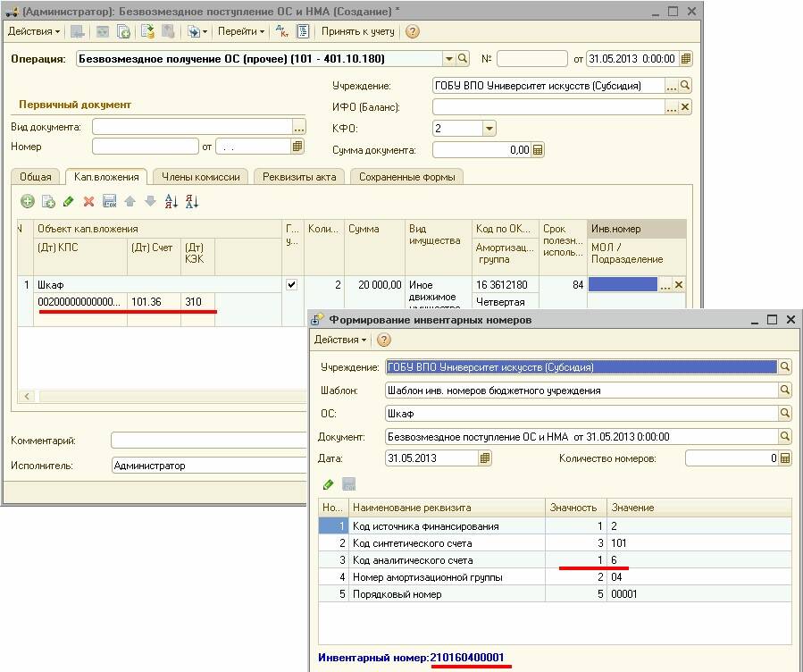Screen dimensions: 803x672
Task: Open help in inventory numbers window
Action: click(x=383, y=340)
